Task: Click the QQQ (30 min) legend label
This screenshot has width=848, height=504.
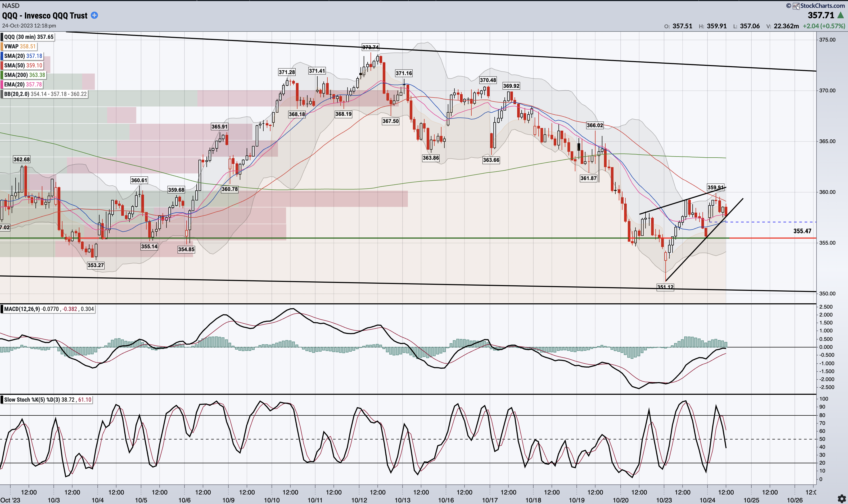Action: pos(29,37)
